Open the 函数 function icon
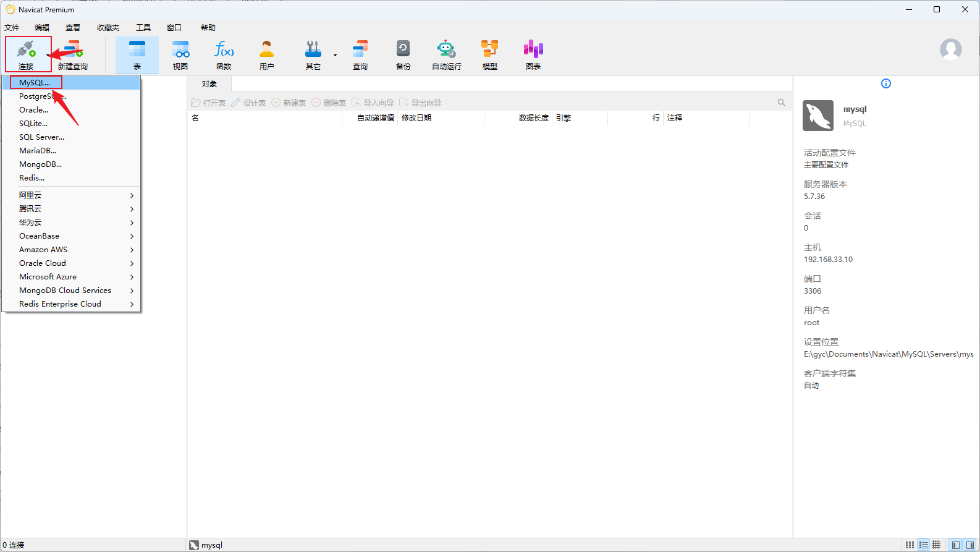The height and width of the screenshot is (552, 980). coord(224,54)
